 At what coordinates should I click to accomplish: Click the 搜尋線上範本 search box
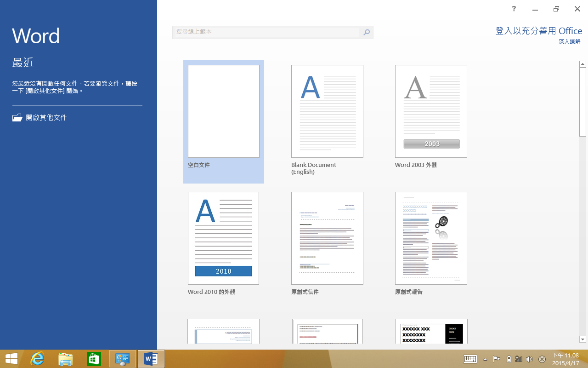pos(266,32)
